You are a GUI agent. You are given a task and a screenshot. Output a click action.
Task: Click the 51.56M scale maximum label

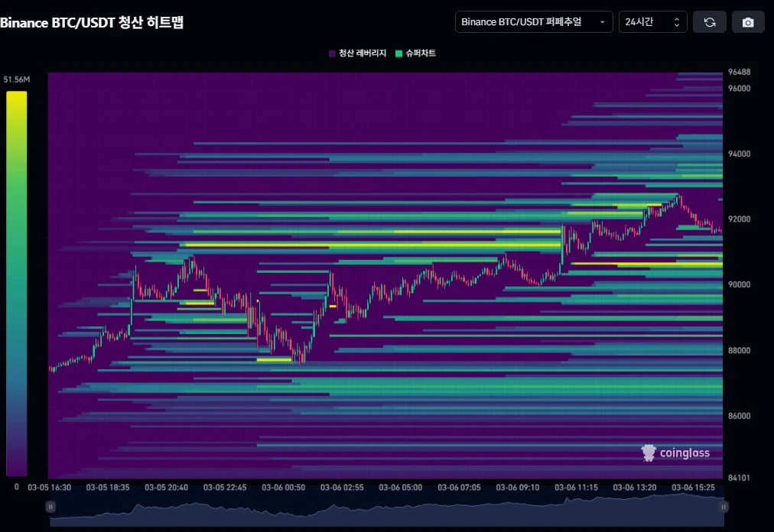pos(16,79)
